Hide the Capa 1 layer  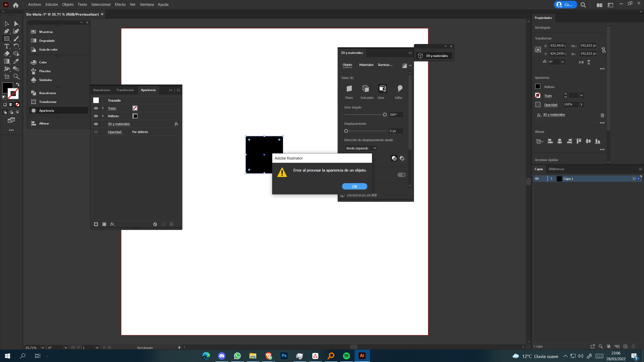(537, 179)
